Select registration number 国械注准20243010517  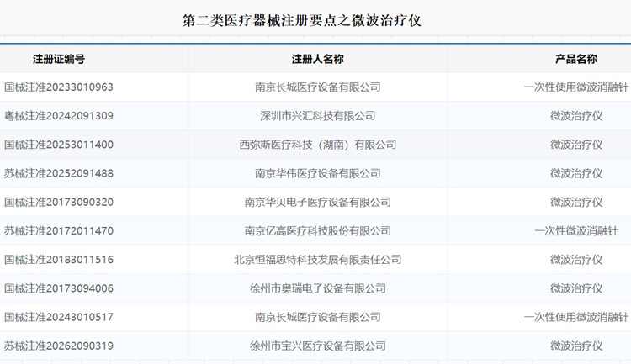click(59, 317)
